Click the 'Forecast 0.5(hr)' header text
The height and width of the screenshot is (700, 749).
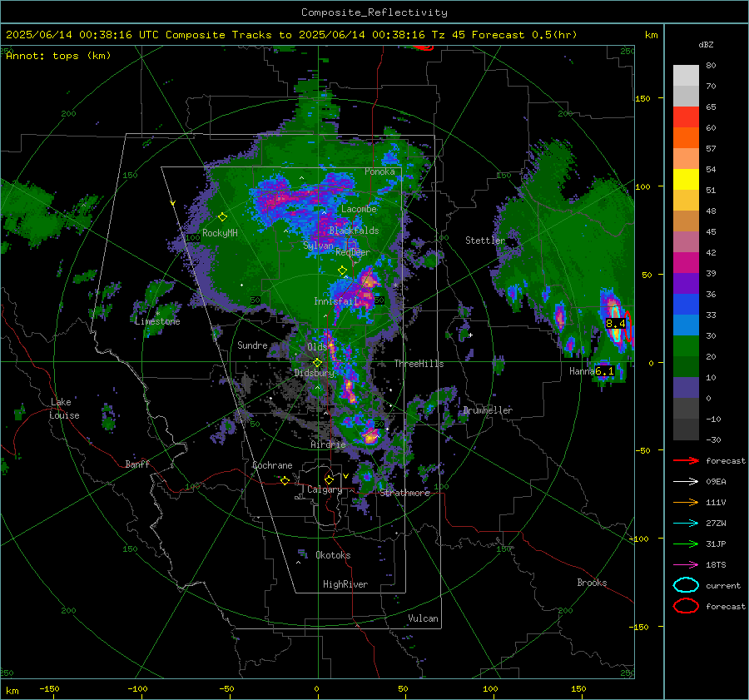pos(524,35)
